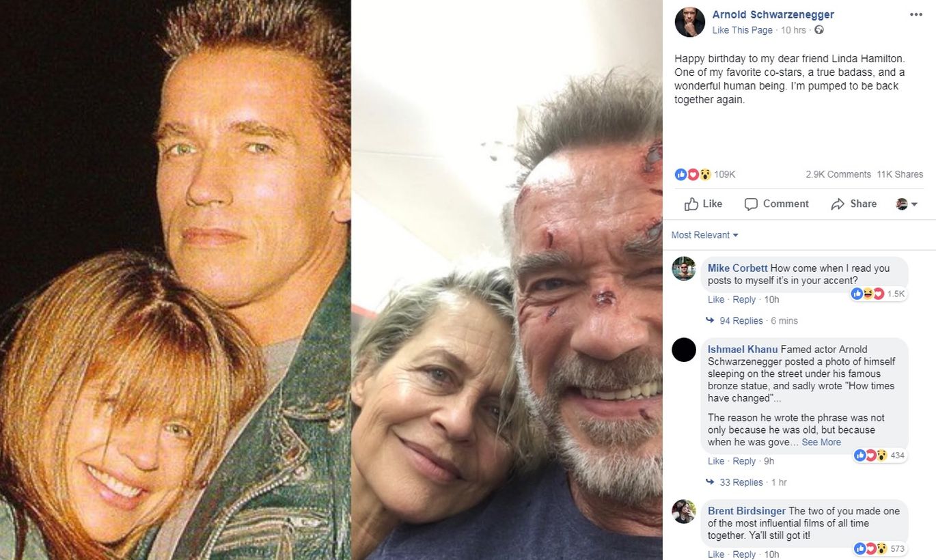Screen dimensions: 936x560
Task: Open the 2.9K Comments link
Action: (x=838, y=174)
